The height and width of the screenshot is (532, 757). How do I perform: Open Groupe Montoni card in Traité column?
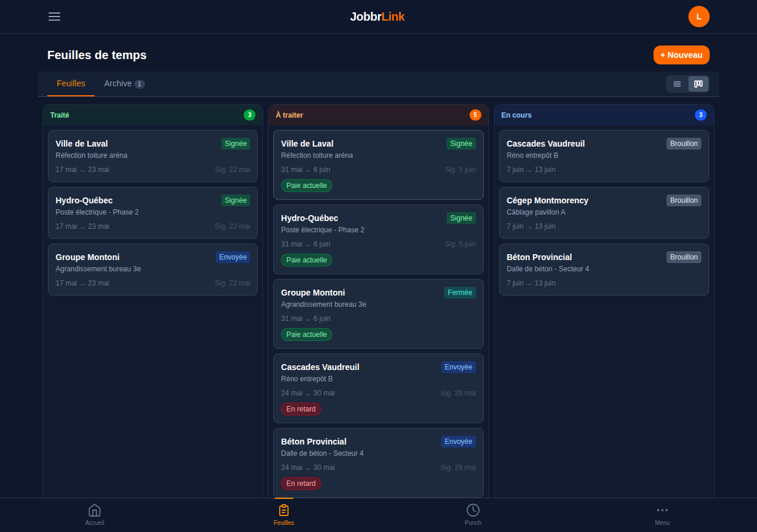coord(153,270)
